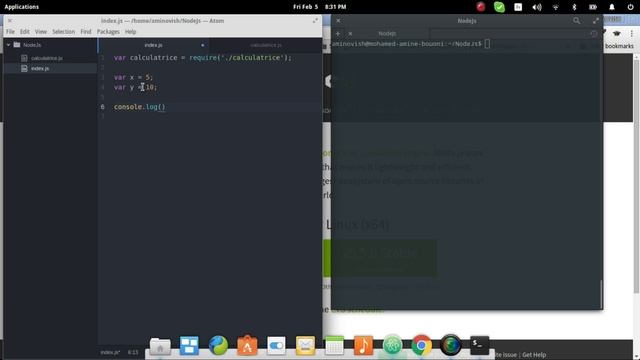The height and width of the screenshot is (360, 640).
Task: Click the terminal window scrollbar handle
Action: click(x=601, y=294)
